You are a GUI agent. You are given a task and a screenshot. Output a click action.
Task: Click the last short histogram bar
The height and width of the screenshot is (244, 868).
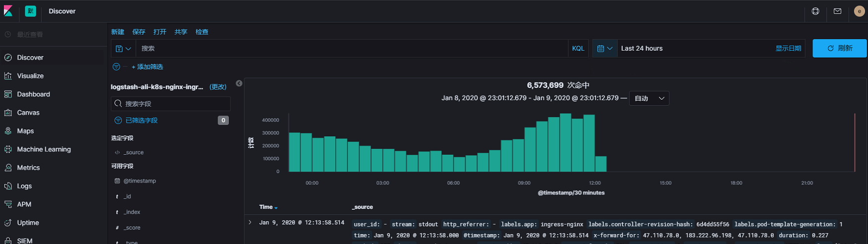click(x=601, y=164)
